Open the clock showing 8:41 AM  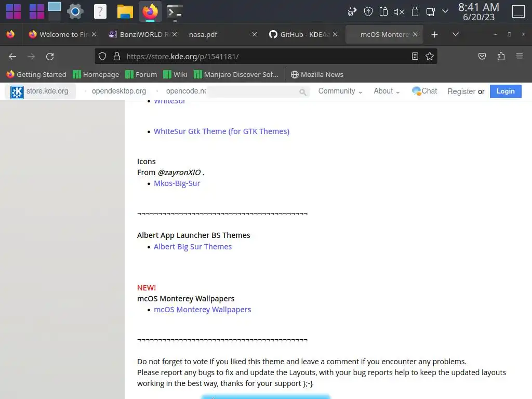pyautogui.click(x=478, y=12)
